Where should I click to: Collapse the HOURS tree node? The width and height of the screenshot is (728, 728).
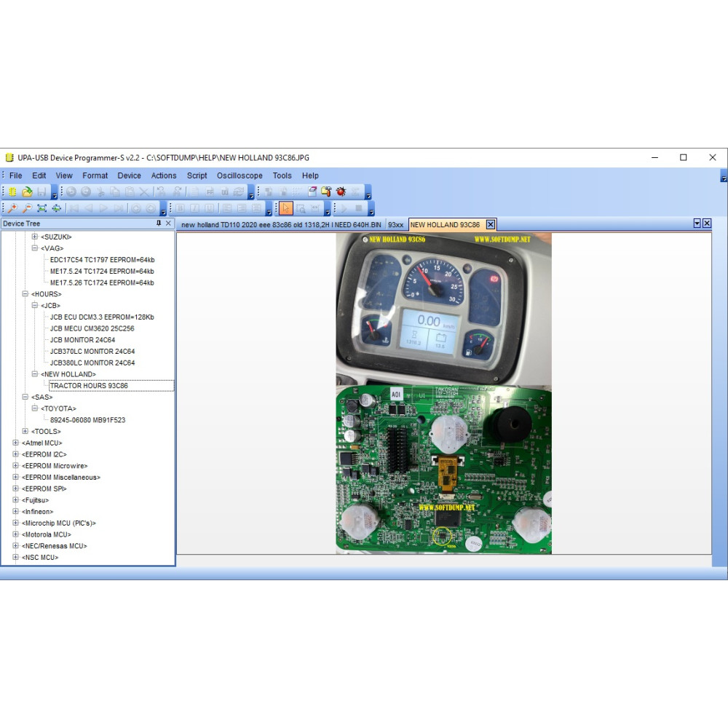tap(25, 294)
